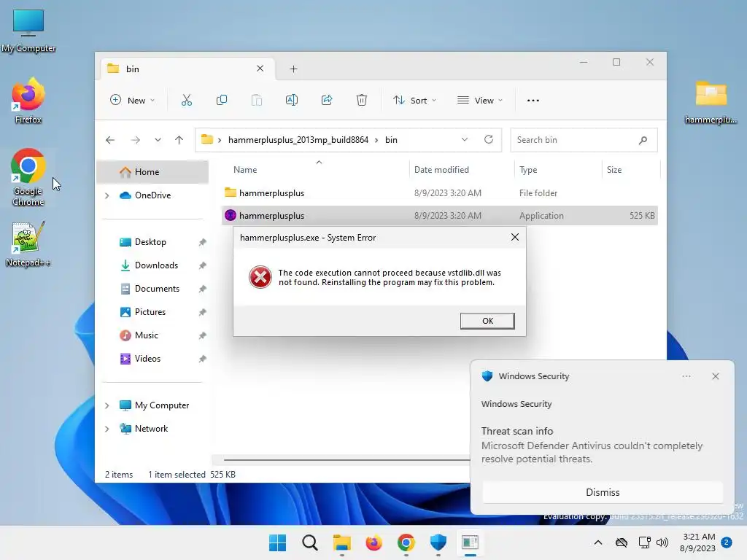Screen dimensions: 747x560
Task: Open Firefox from taskbar
Action: click(374, 542)
